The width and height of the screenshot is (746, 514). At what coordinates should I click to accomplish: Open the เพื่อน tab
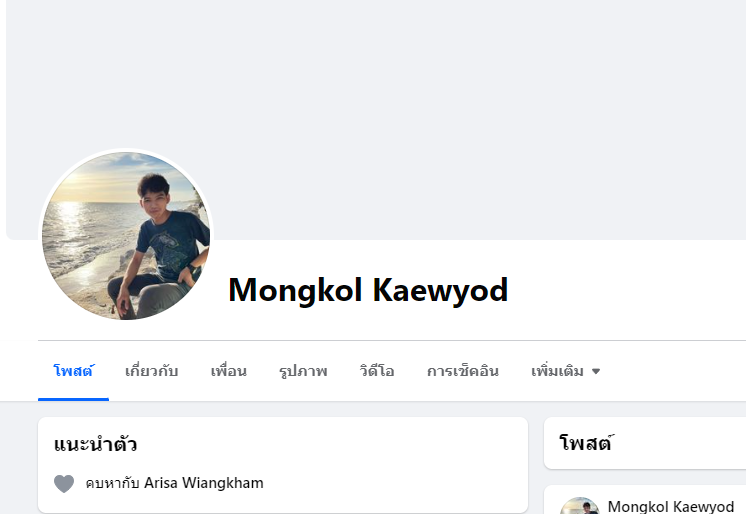pos(228,371)
